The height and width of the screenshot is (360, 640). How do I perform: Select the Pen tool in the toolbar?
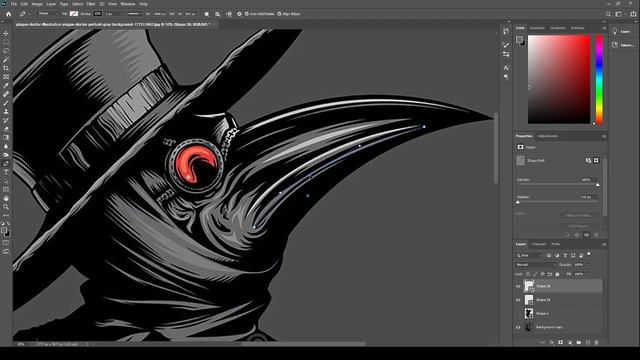point(6,164)
